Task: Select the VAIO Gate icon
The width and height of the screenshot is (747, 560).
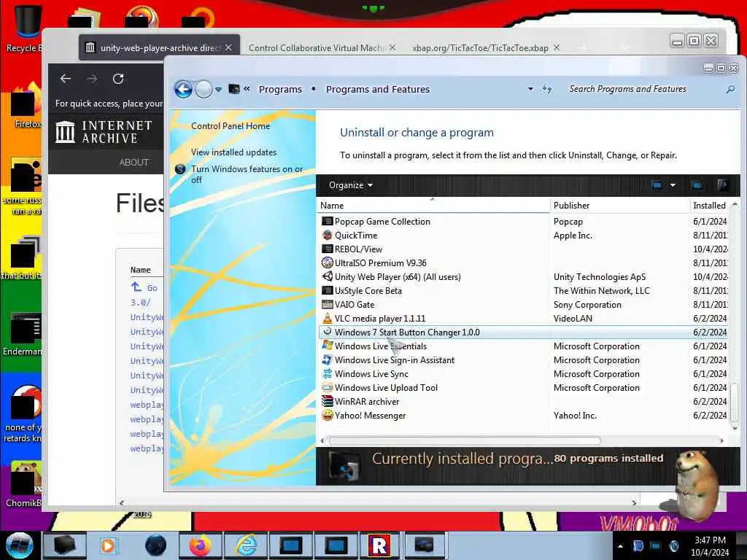Action: pos(327,304)
